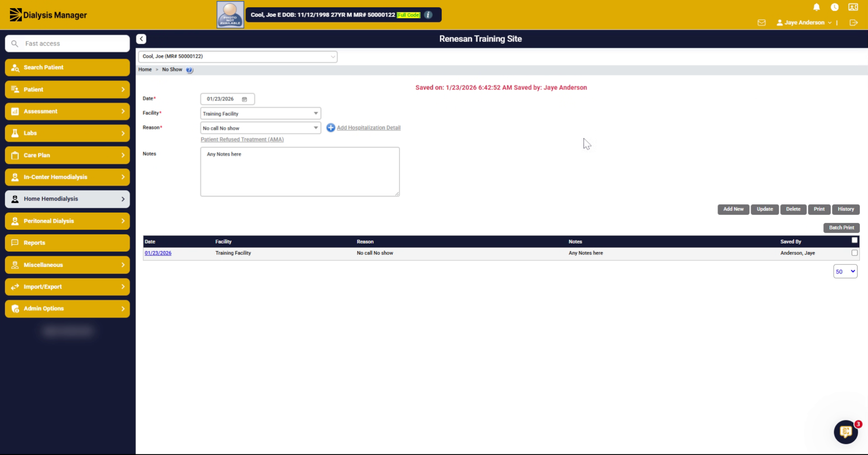Viewport: 868px width, 455px height.
Task: Click the Add New button
Action: click(x=733, y=209)
